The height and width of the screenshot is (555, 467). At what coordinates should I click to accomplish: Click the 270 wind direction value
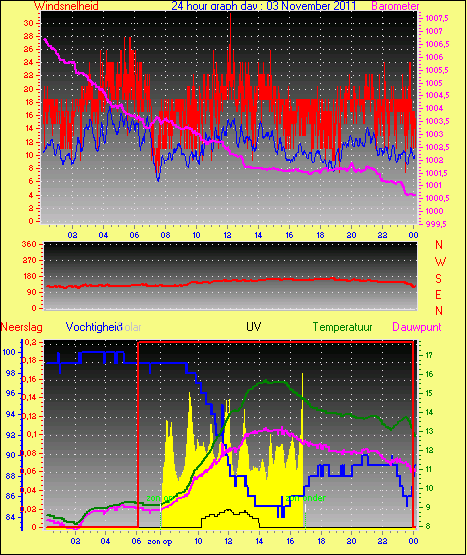29,261
